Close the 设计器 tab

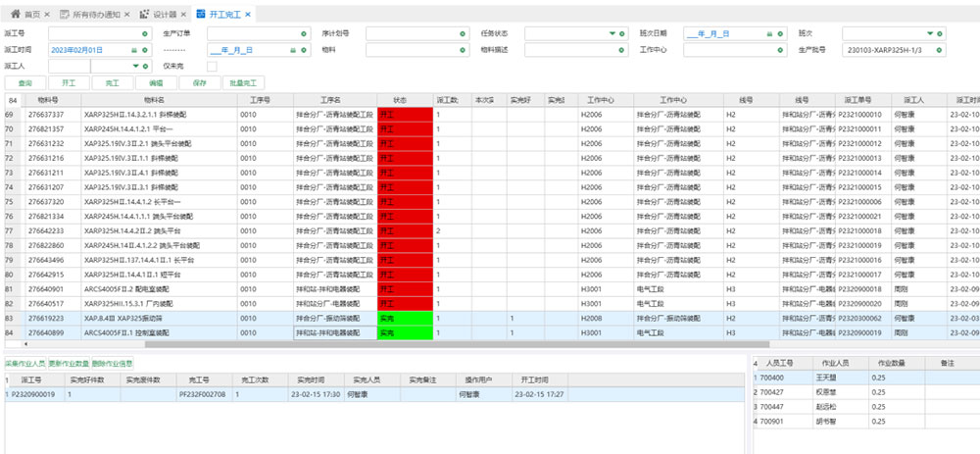coord(183,15)
